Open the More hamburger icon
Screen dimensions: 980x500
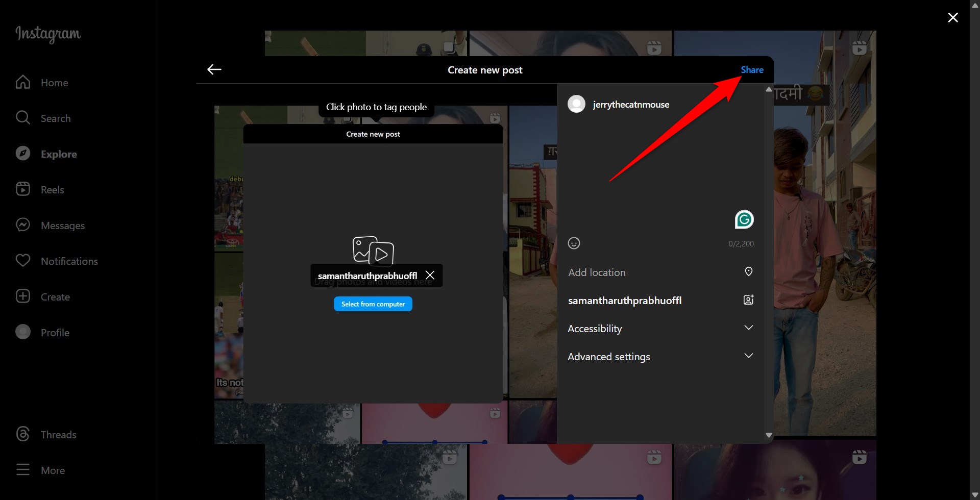(x=23, y=470)
